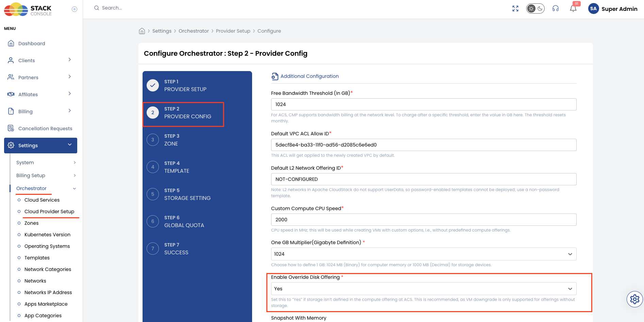Edit Default L2 Network Offering ID field
The image size is (644, 322).
pos(424,179)
